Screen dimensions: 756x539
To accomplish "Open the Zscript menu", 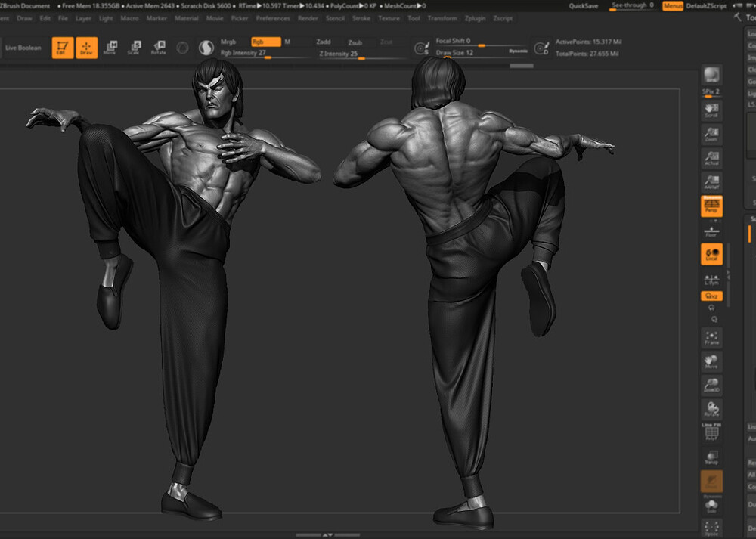I will [x=503, y=18].
